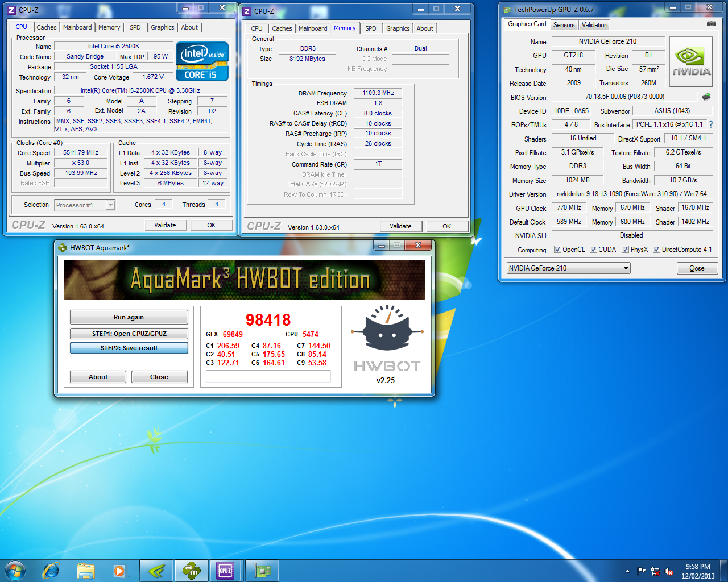728x582 pixels.
Task: Click the GPU-Z title bar icon
Action: [x=507, y=9]
